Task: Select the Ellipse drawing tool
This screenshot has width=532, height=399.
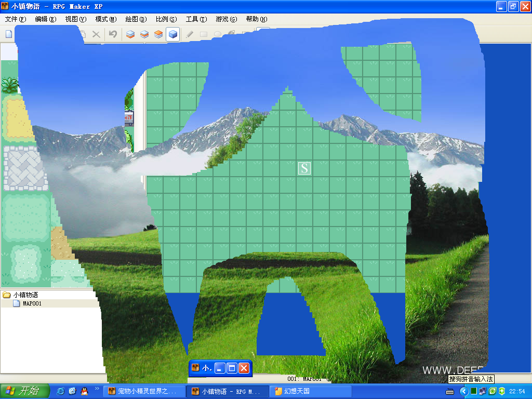Action: [x=218, y=34]
